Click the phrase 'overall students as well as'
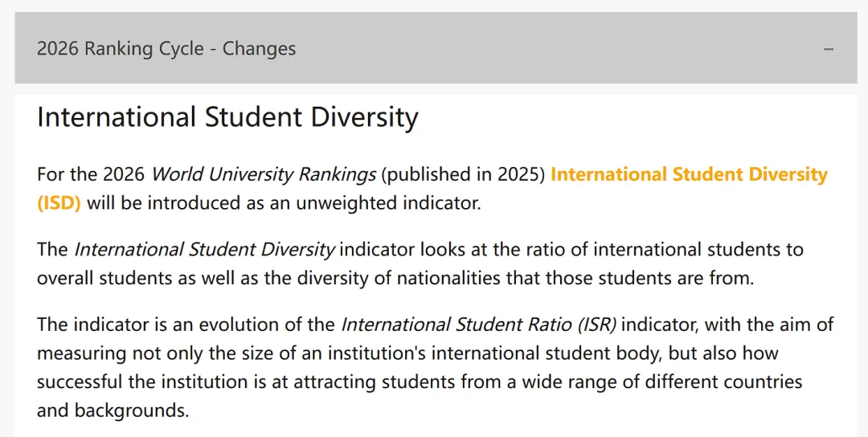The height and width of the screenshot is (437, 868). [x=149, y=278]
